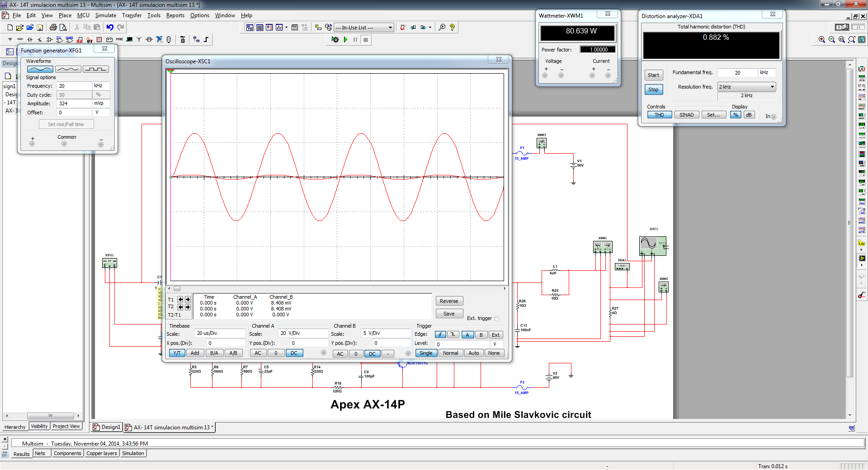
Task: Click Start in Distortion analyzer
Action: coord(653,75)
